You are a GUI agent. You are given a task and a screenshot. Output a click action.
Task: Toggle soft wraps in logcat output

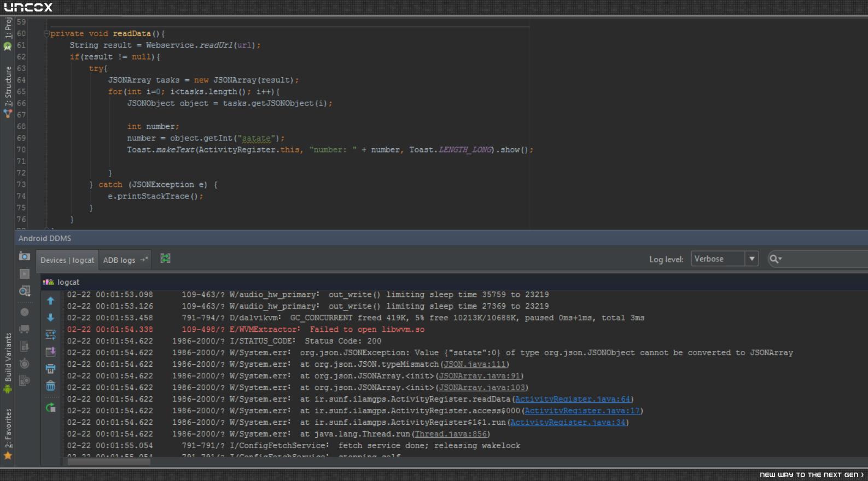point(50,335)
